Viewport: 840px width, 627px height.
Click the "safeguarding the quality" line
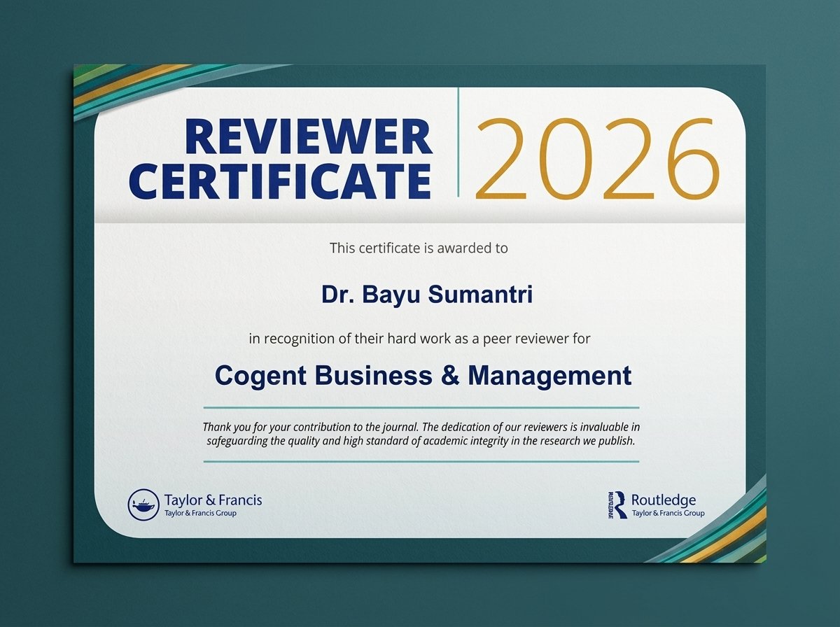point(421,441)
